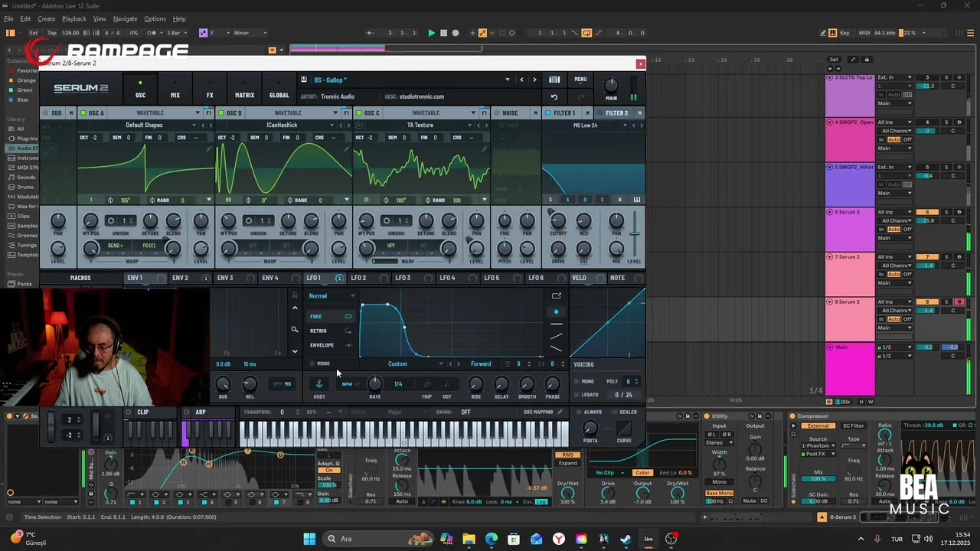Adjust the filter CUTOFF knob

click(x=558, y=221)
